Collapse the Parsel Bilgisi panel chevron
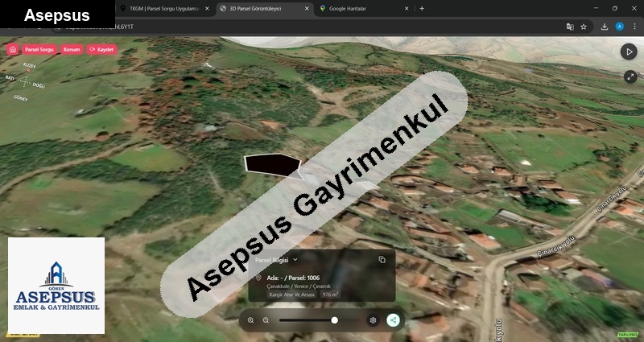Viewport: 644px width, 342px height. pyautogui.click(x=295, y=260)
